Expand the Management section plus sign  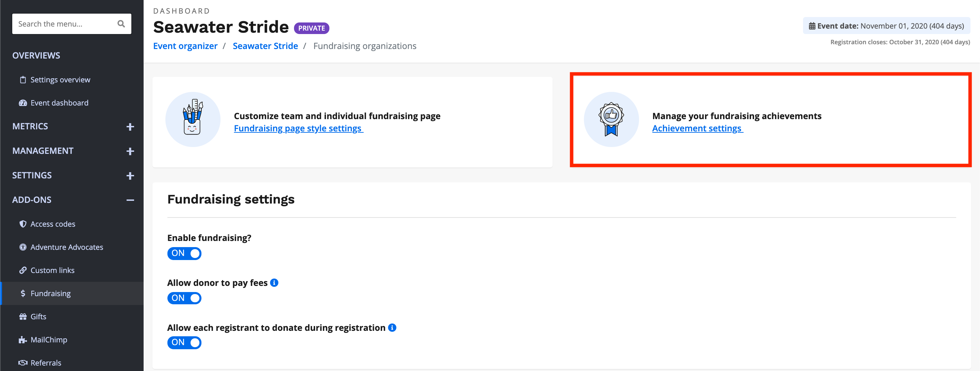tap(130, 151)
